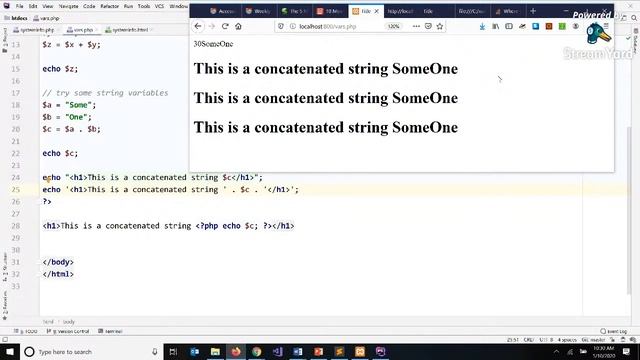
Task: Open the Windows Start menu
Action: tap(10, 351)
